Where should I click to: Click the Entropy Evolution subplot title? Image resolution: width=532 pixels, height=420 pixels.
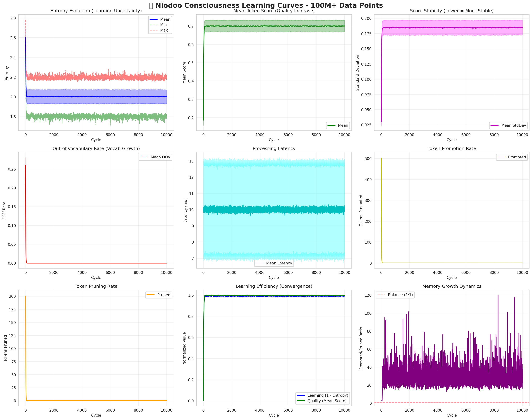96,11
